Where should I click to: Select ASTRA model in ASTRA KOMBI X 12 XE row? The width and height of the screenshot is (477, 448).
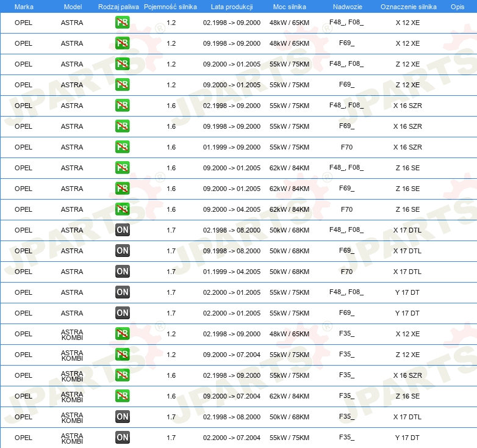72,334
